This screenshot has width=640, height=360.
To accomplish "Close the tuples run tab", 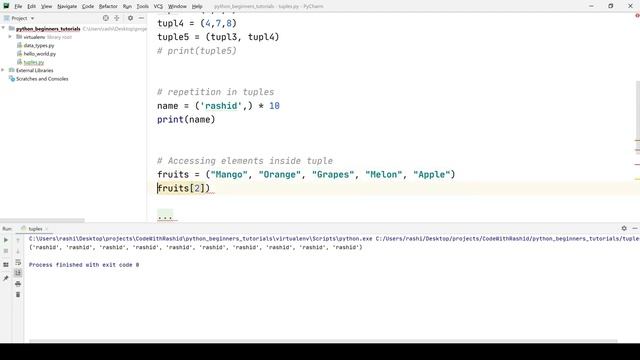I will tap(47, 229).
